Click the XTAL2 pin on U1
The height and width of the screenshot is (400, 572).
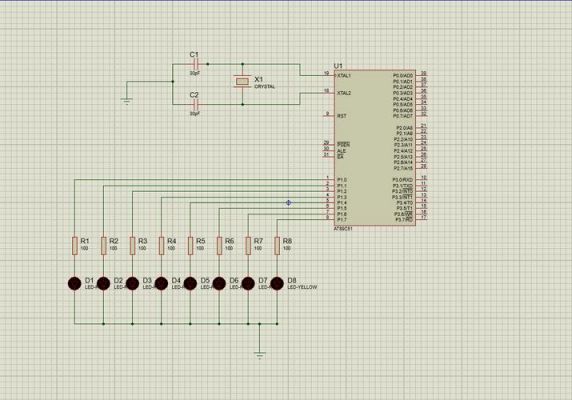(330, 93)
